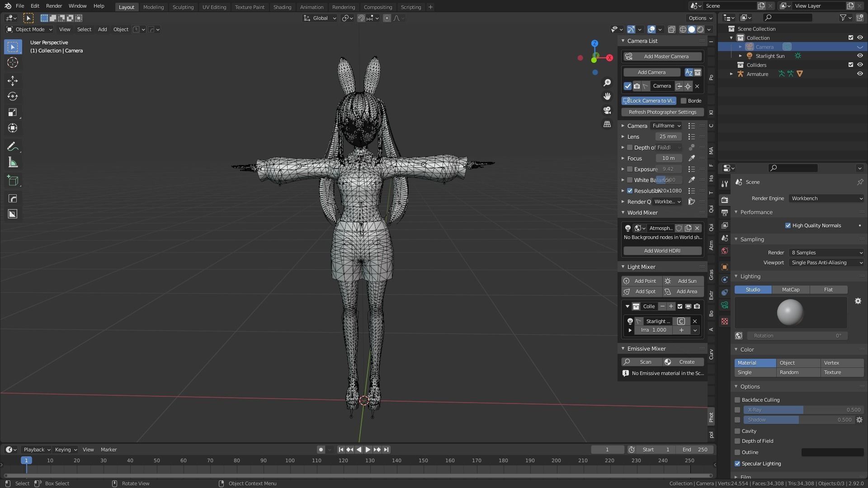
Task: Open the Render Engine dropdown
Action: [x=826, y=198]
